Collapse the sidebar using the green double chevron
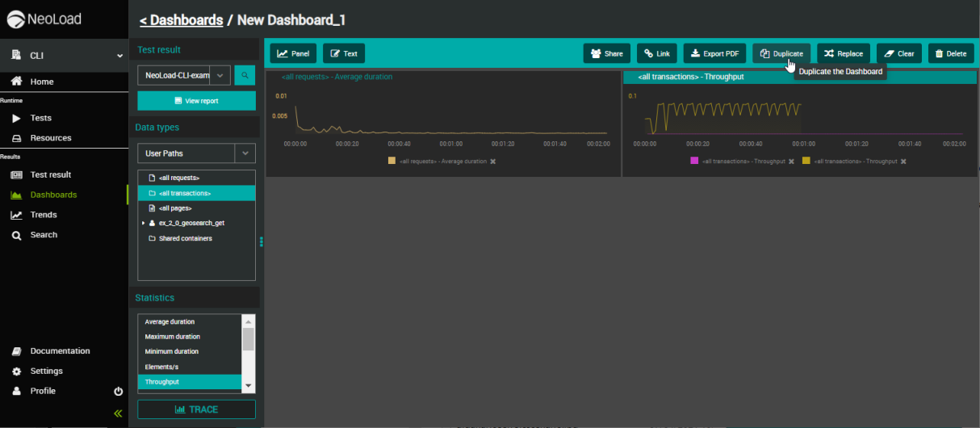980x428 pixels. pyautogui.click(x=118, y=413)
